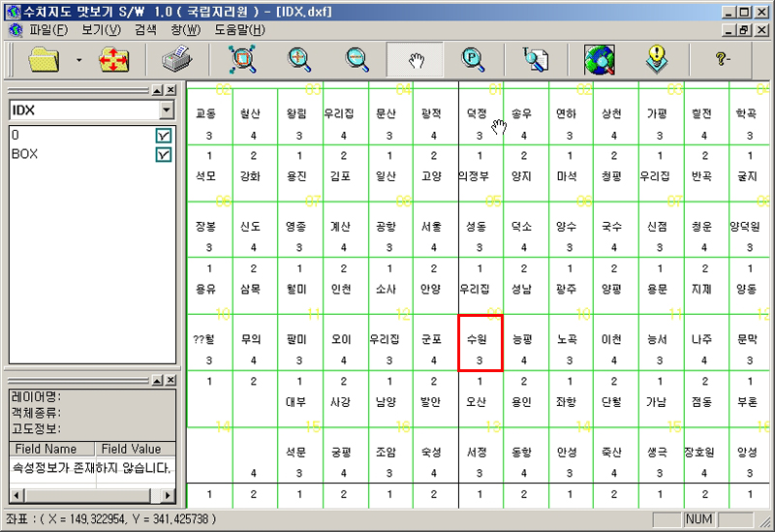Select the zoom window magnifier tool
This screenshot has width=775, height=532.
242,60
